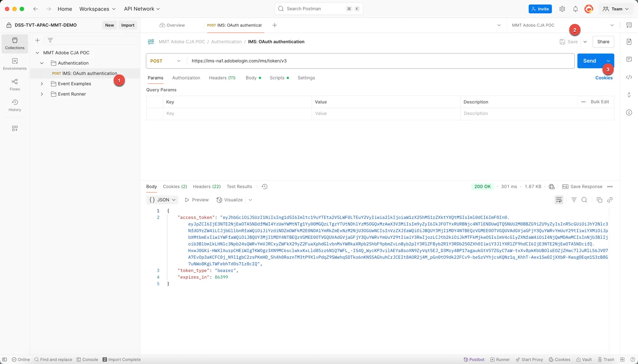This screenshot has width=638, height=364.
Task: Toggle the sidebar from status bar icon
Action: pyautogui.click(x=4, y=360)
